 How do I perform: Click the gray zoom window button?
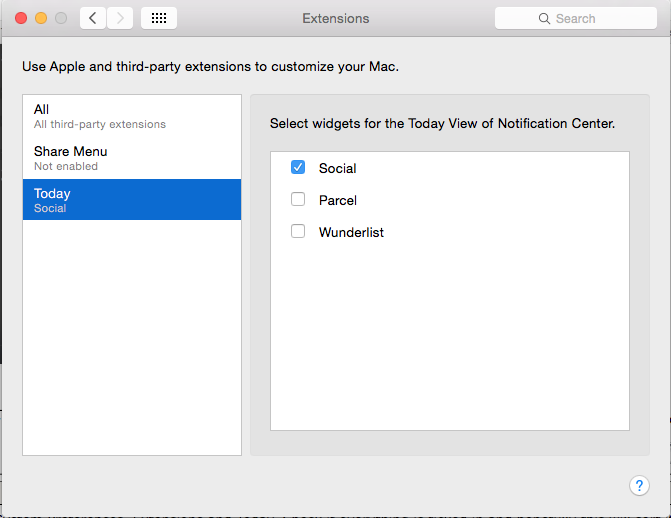61,18
